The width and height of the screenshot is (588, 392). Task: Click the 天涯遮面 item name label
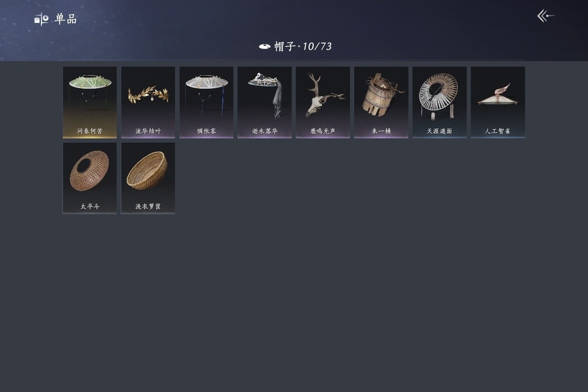[x=440, y=131]
